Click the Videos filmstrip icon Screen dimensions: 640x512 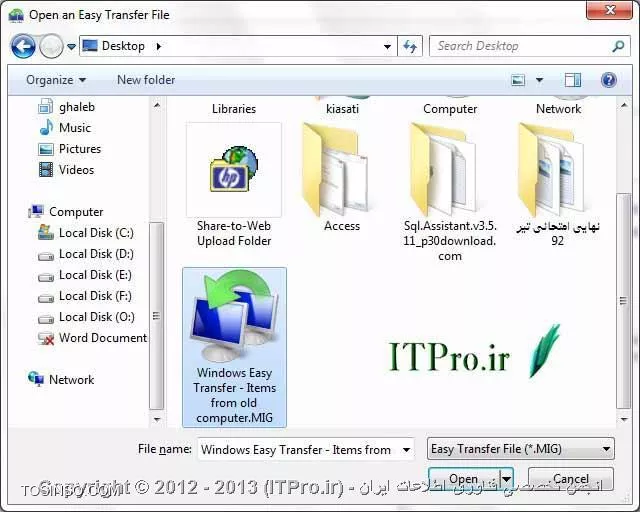pyautogui.click(x=46, y=170)
